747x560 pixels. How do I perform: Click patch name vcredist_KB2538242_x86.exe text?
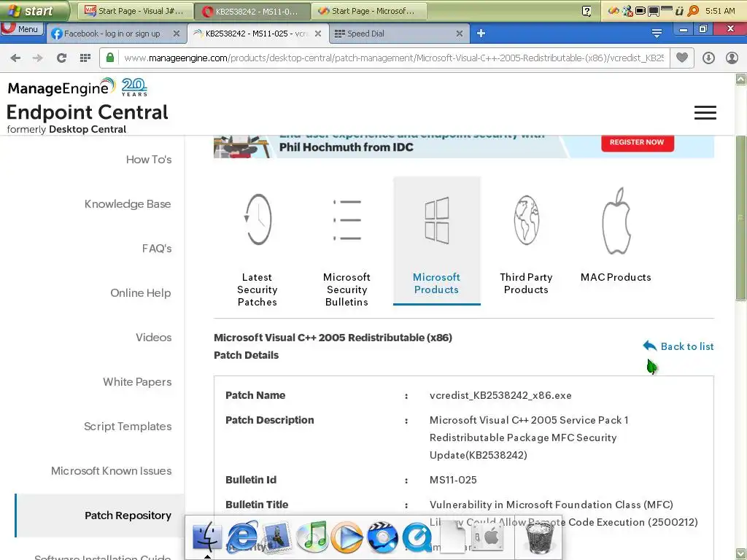(x=500, y=395)
